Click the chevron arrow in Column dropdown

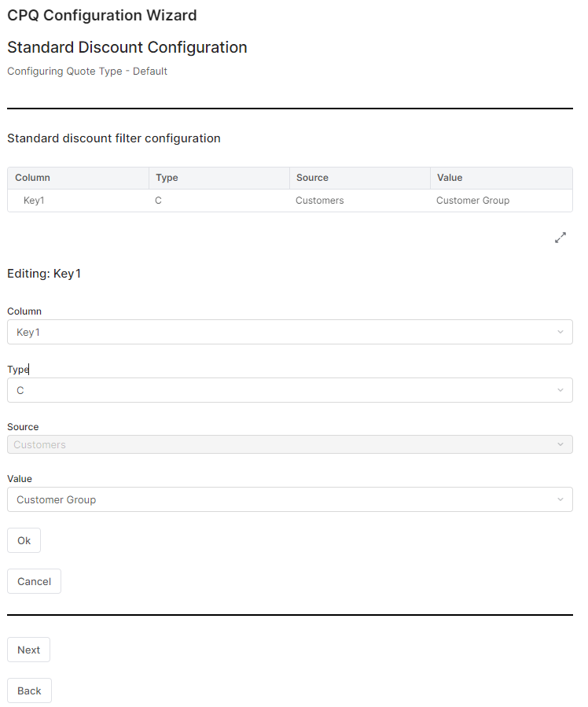[x=560, y=332]
